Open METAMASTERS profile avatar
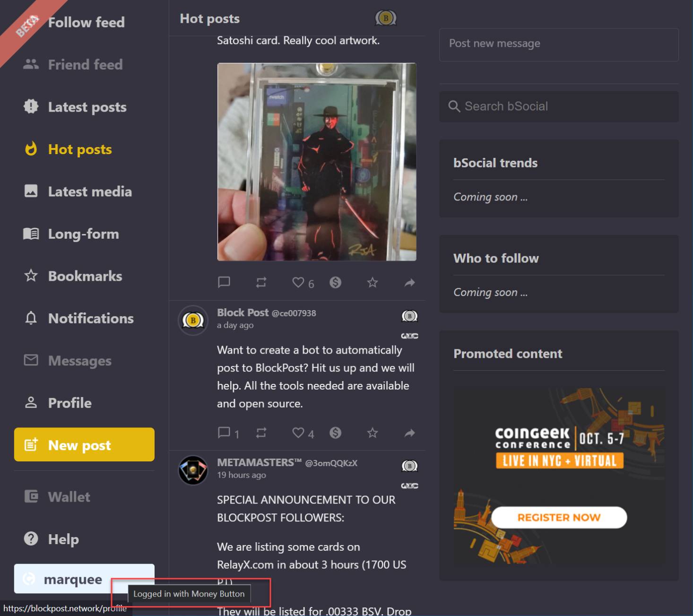The image size is (693, 616). pos(193,470)
